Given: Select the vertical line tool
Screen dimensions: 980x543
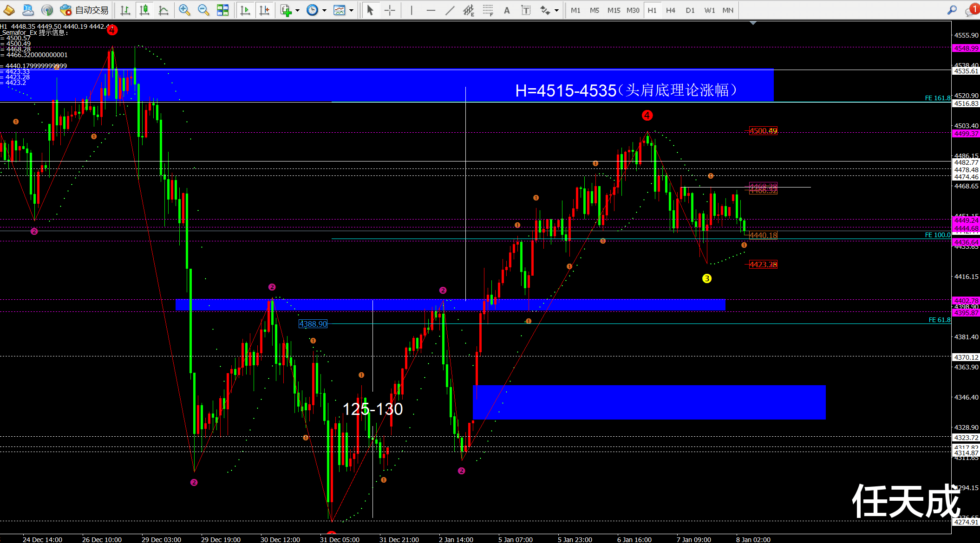Looking at the screenshot, I should [412, 10].
